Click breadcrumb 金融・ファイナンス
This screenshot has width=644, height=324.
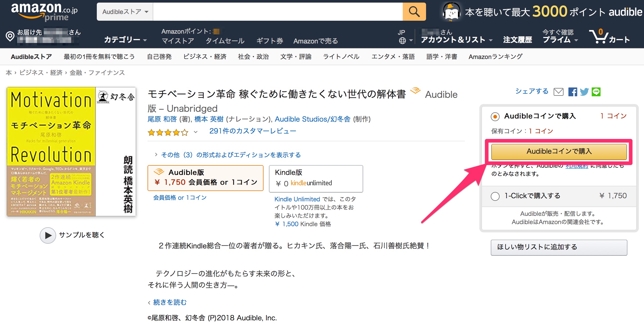point(97,73)
